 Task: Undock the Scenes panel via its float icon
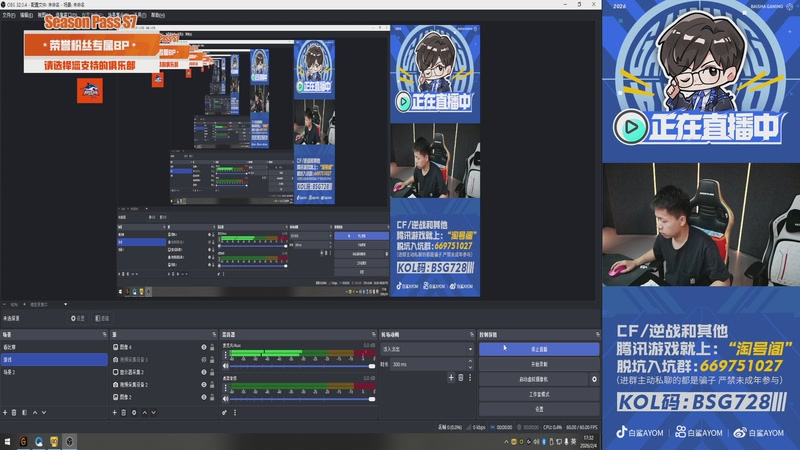point(105,335)
